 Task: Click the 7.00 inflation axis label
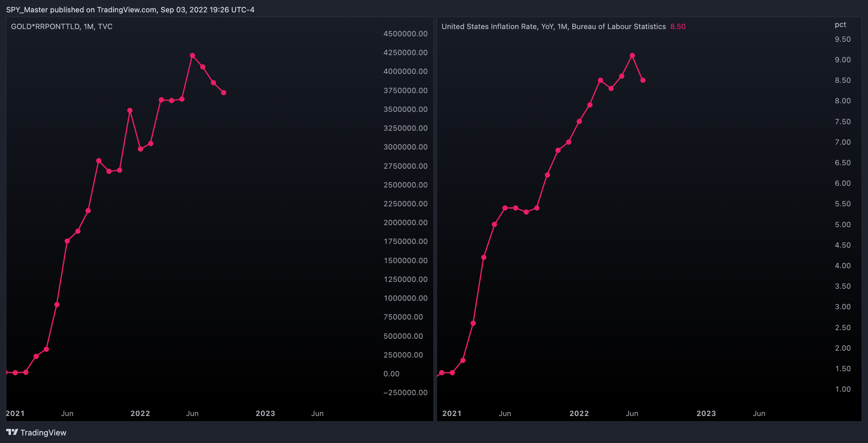pyautogui.click(x=843, y=142)
